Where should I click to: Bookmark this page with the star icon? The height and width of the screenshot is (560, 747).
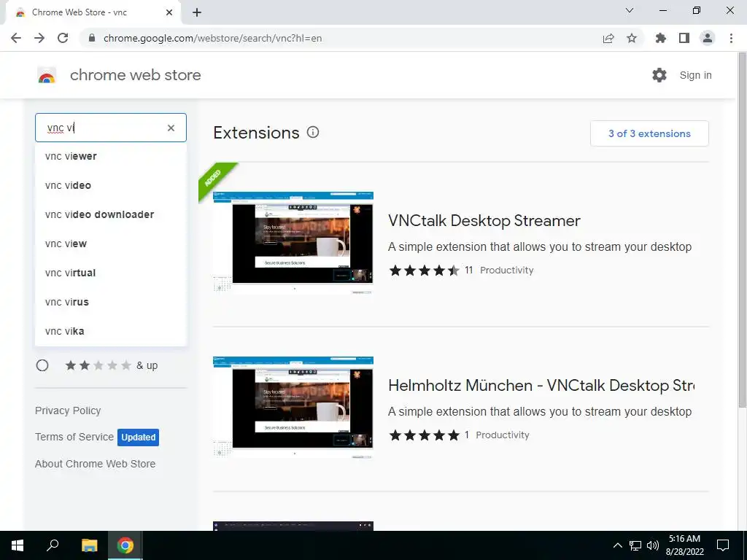pyautogui.click(x=632, y=38)
